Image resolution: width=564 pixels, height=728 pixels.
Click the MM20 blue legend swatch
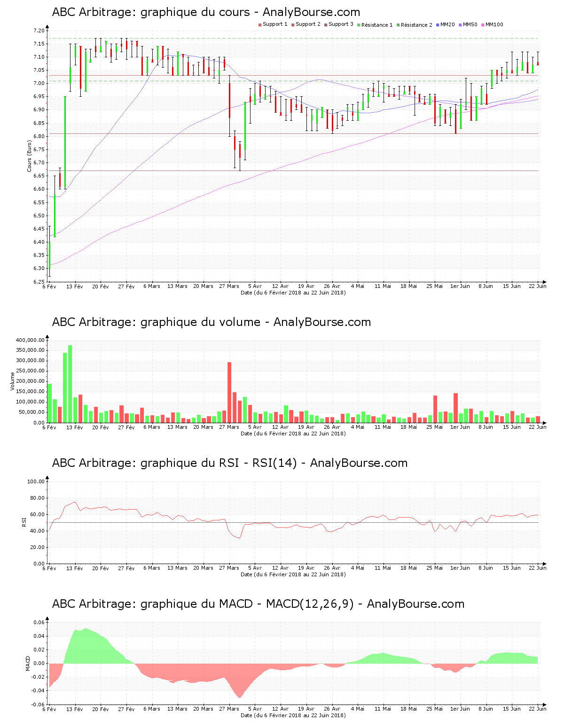click(x=438, y=25)
